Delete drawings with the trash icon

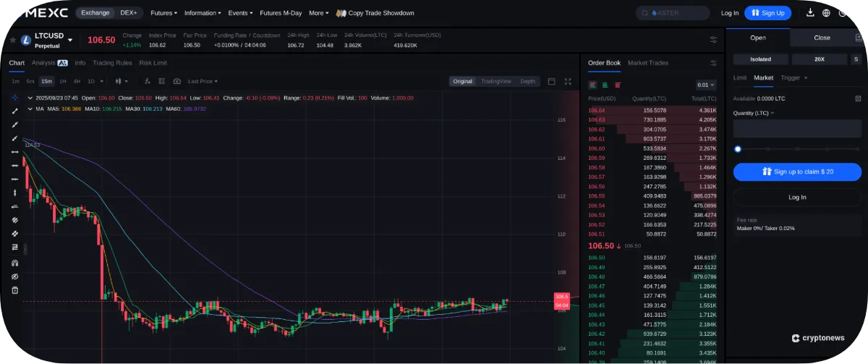click(x=15, y=290)
